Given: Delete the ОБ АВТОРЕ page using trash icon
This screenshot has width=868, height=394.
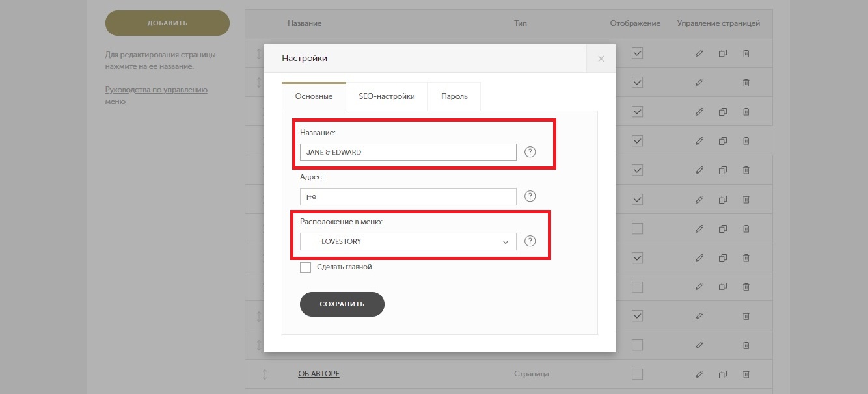Looking at the screenshot, I should tap(746, 374).
